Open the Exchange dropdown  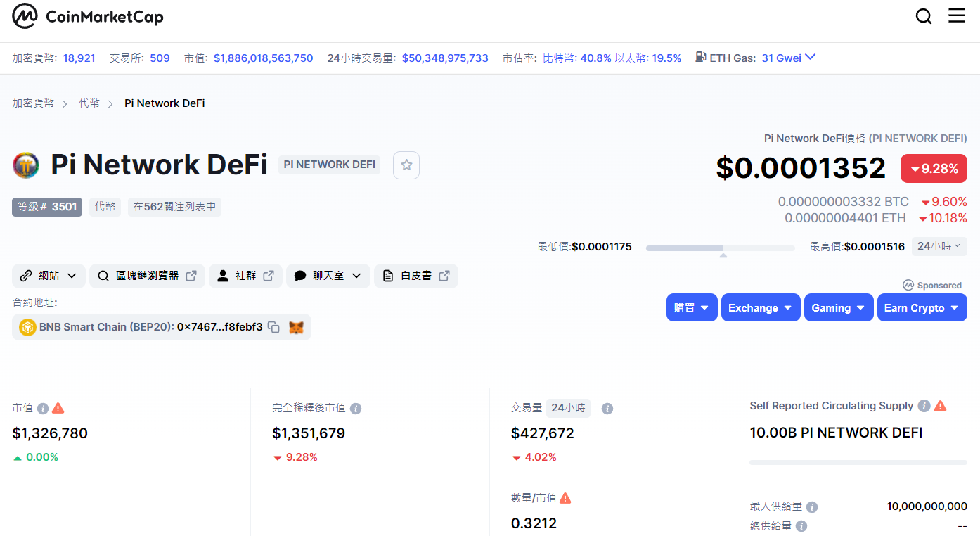point(761,307)
